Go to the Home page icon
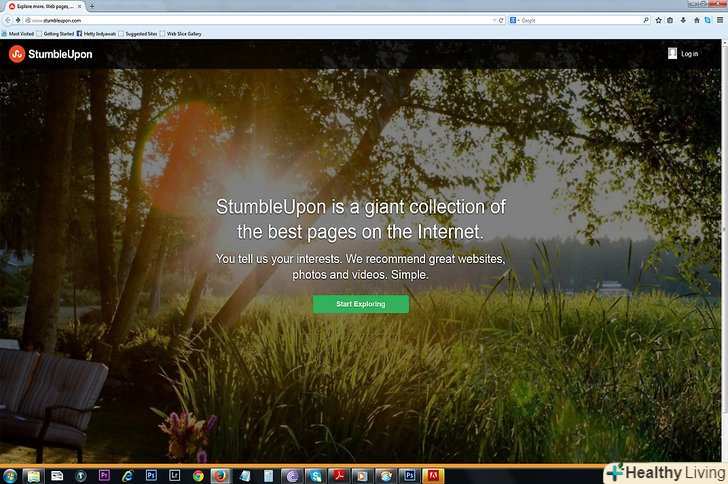 click(696, 20)
